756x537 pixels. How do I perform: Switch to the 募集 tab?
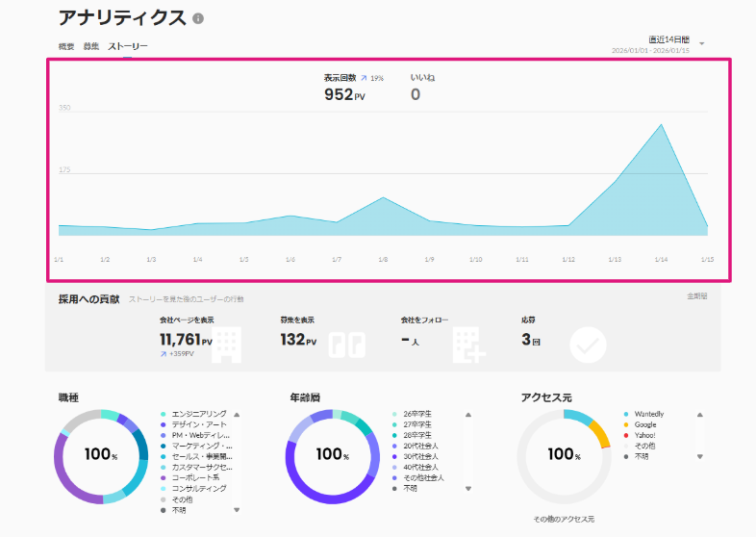tap(91, 46)
